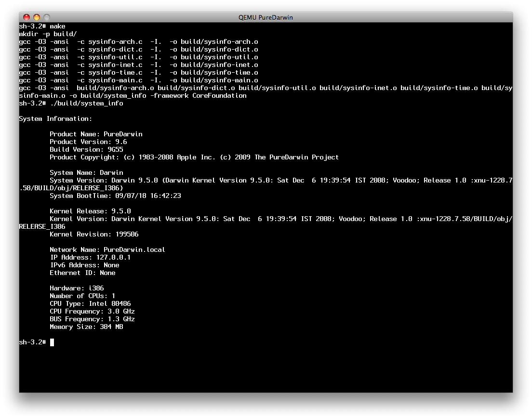This screenshot has width=532, height=419.
Task: Click 'IP Address: 127.0.0.1' line
Action: coord(90,258)
